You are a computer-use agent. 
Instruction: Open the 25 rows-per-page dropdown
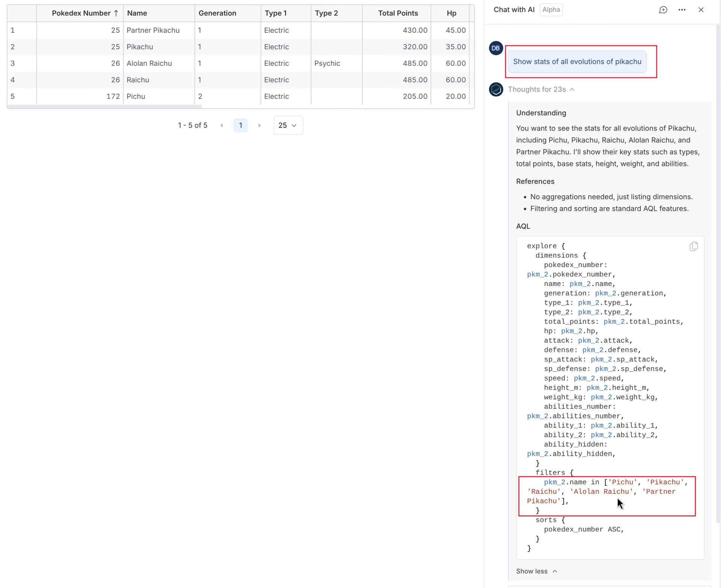coord(288,125)
